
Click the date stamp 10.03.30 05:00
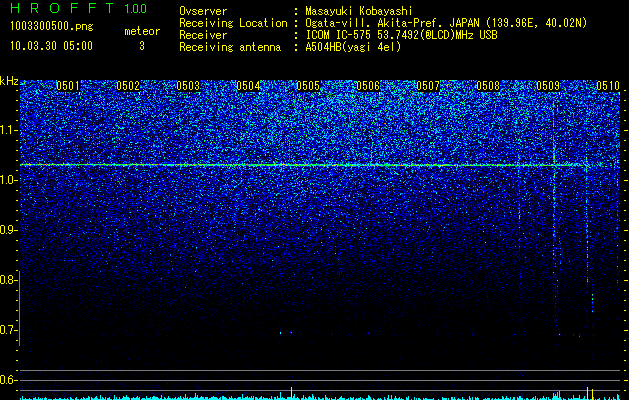click(x=51, y=46)
